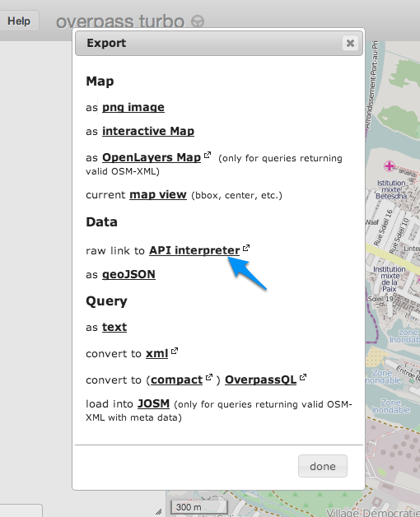Viewport: 420px width, 517px height.
Task: Export data as geoJSON
Action: point(128,274)
